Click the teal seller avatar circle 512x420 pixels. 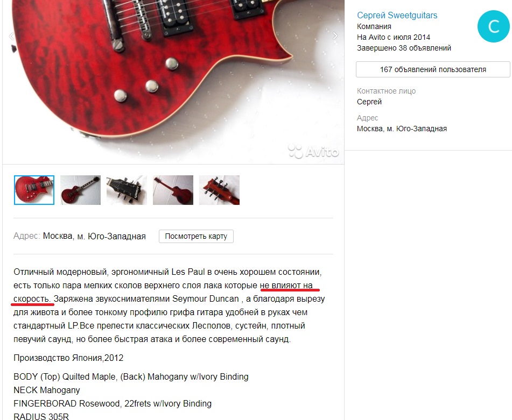tap(493, 26)
